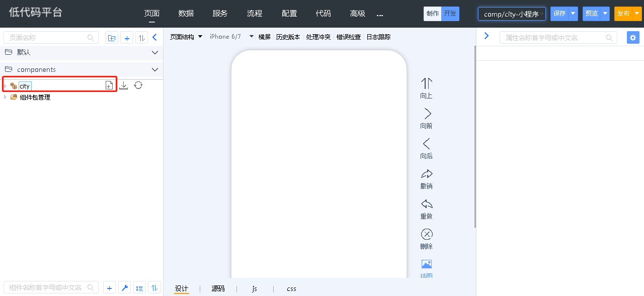Viewport: 644px width, 296px height.
Task: Click the 保存 save button
Action: coord(559,14)
